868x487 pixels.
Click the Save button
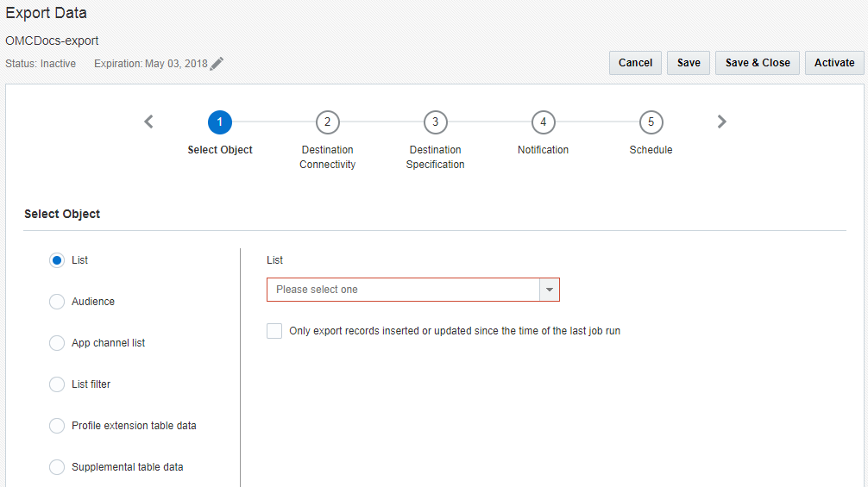coord(689,63)
